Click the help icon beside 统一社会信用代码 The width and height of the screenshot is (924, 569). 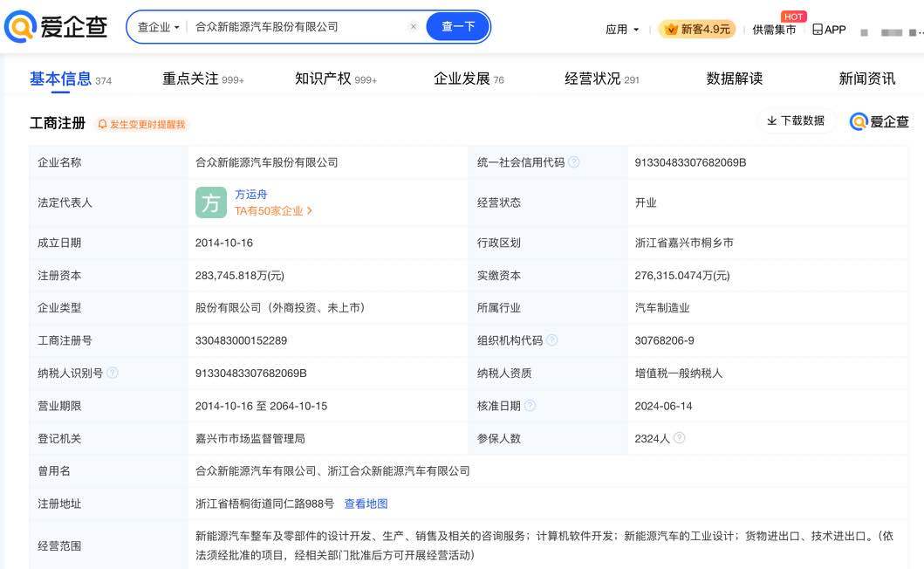[x=573, y=162]
